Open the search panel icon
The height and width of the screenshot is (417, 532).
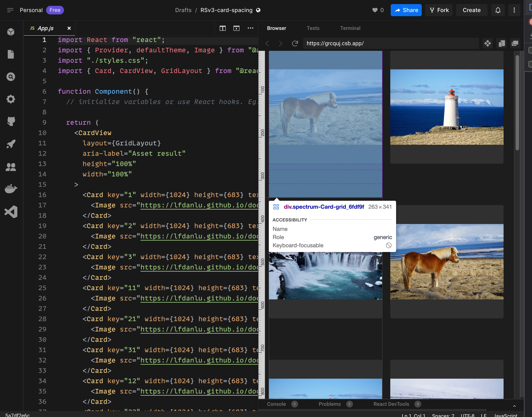coord(11,76)
